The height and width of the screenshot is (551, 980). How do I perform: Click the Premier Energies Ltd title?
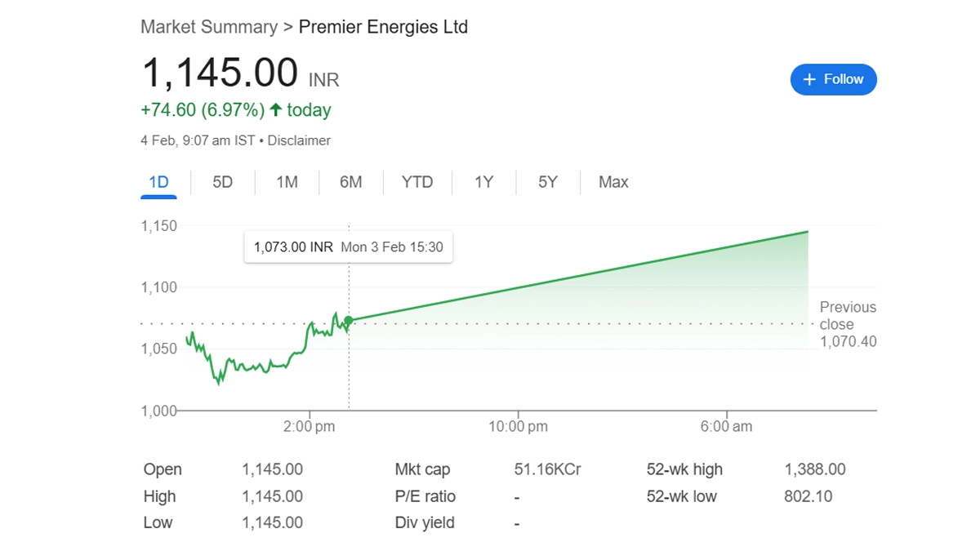(383, 27)
